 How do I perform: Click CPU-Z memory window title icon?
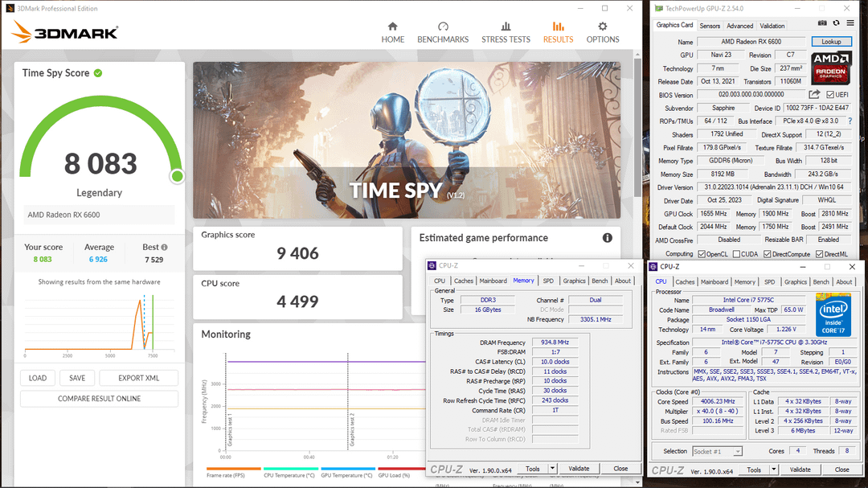[x=432, y=266]
